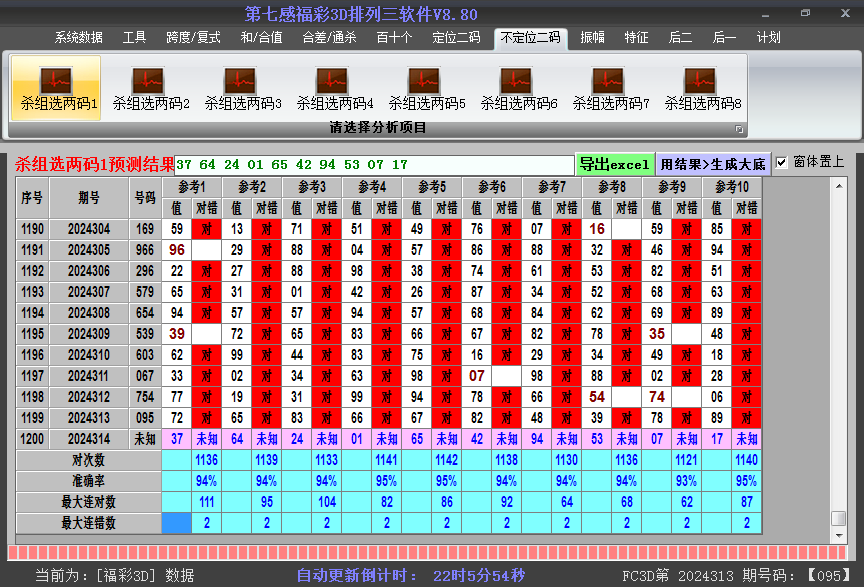Open the 计划 tab
This screenshot has width=864, height=587.
point(769,37)
